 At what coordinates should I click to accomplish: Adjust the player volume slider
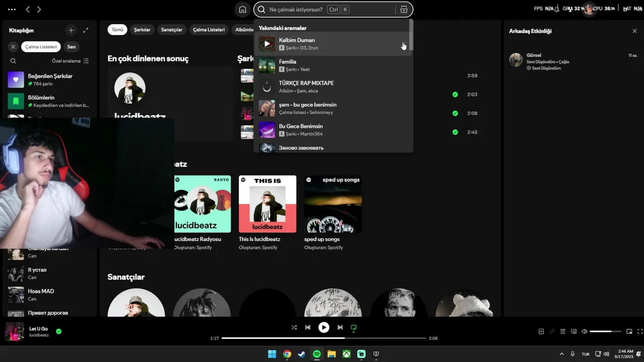[605, 331]
